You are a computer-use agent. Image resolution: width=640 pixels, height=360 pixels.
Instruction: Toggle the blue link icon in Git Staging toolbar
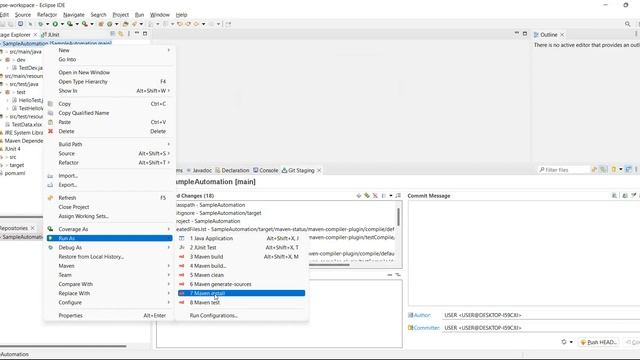tap(629, 169)
